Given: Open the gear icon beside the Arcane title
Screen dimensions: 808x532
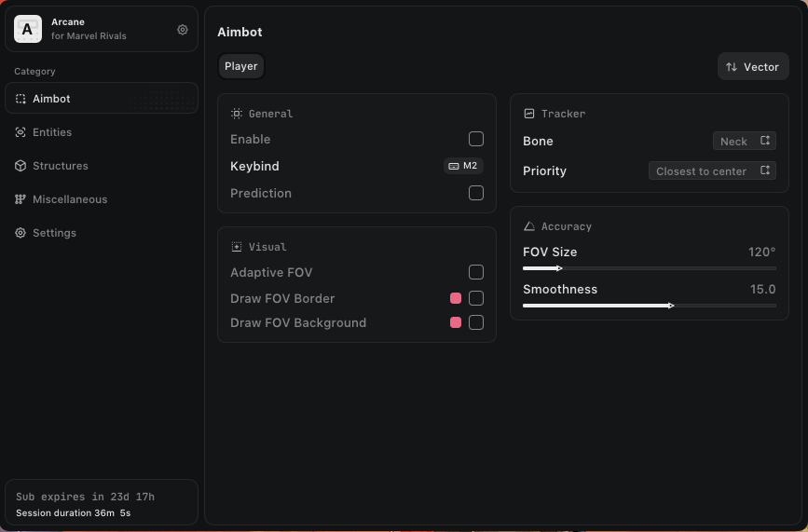Looking at the screenshot, I should [183, 30].
